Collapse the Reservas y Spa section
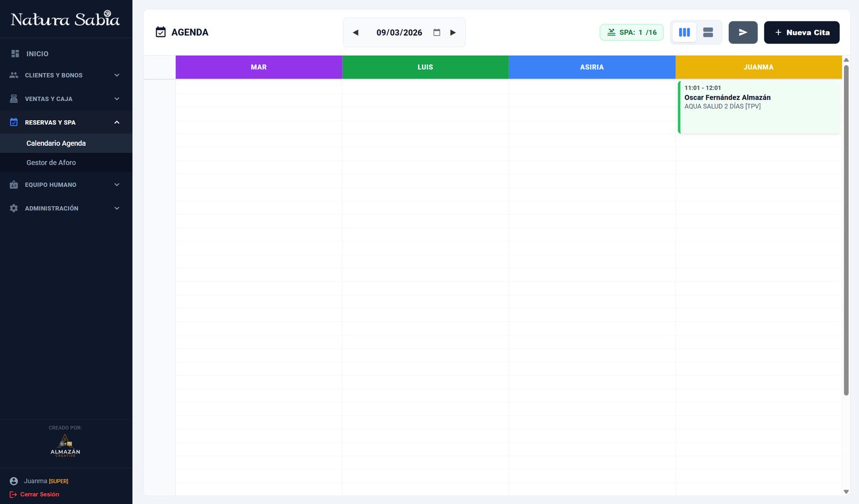This screenshot has height=504, width=859. (x=65, y=122)
